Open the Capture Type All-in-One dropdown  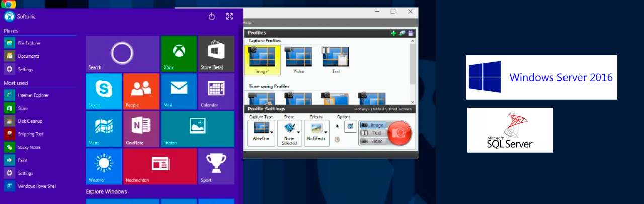(x=262, y=133)
